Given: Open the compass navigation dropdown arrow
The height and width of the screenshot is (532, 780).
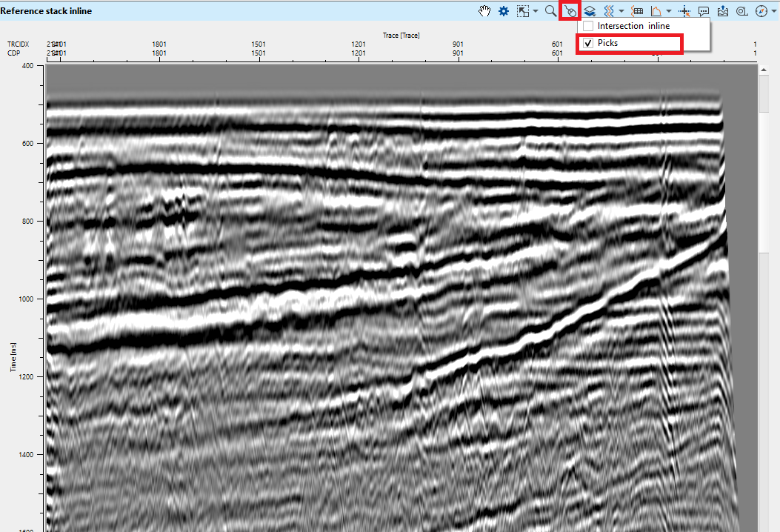Looking at the screenshot, I should pos(773,11).
